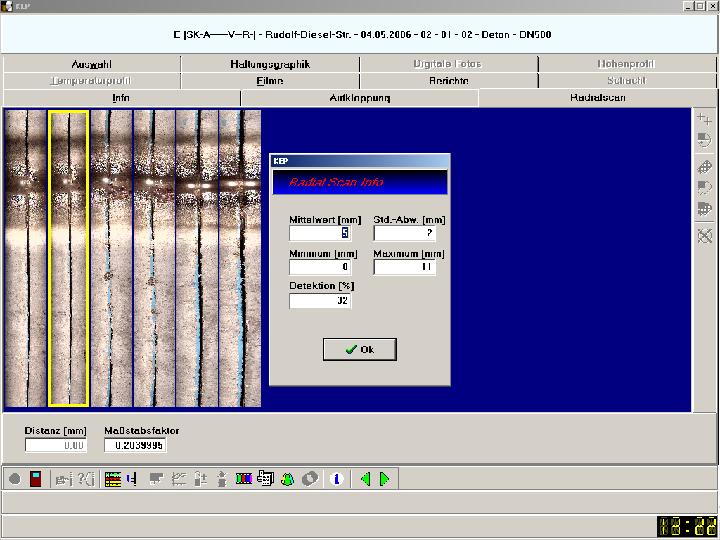Click the color bars film icon

click(x=243, y=479)
